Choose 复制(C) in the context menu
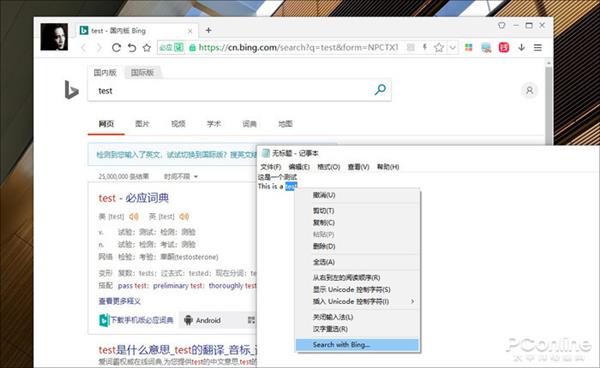Image resolution: width=600 pixels, height=368 pixels. click(357, 223)
